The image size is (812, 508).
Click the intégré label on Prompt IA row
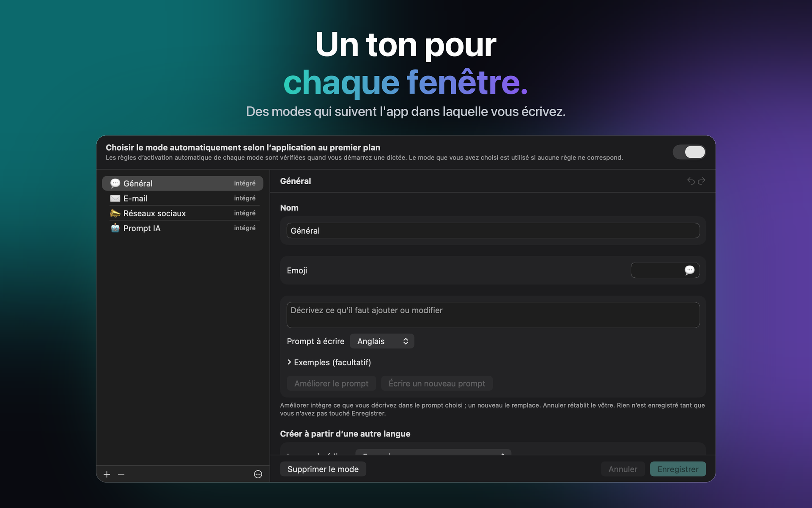click(245, 228)
